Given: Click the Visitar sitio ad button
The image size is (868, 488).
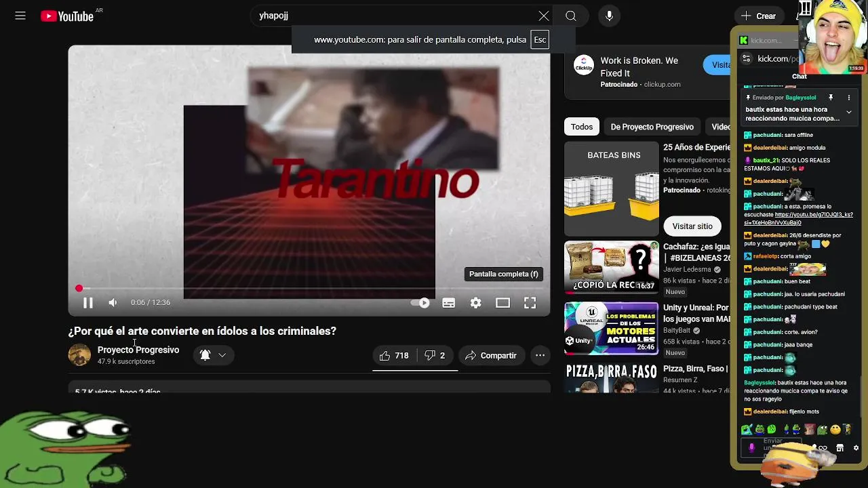Looking at the screenshot, I should (x=692, y=226).
